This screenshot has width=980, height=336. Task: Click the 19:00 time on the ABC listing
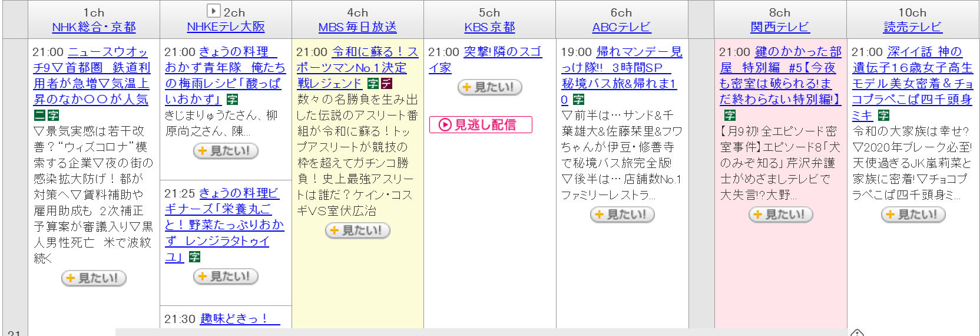point(576,52)
